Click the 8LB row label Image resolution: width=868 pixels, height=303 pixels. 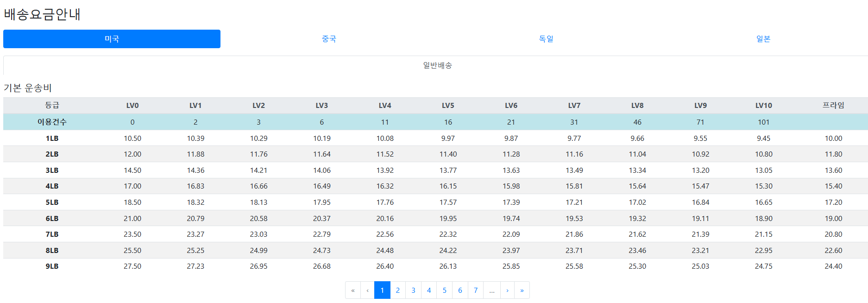[52, 250]
